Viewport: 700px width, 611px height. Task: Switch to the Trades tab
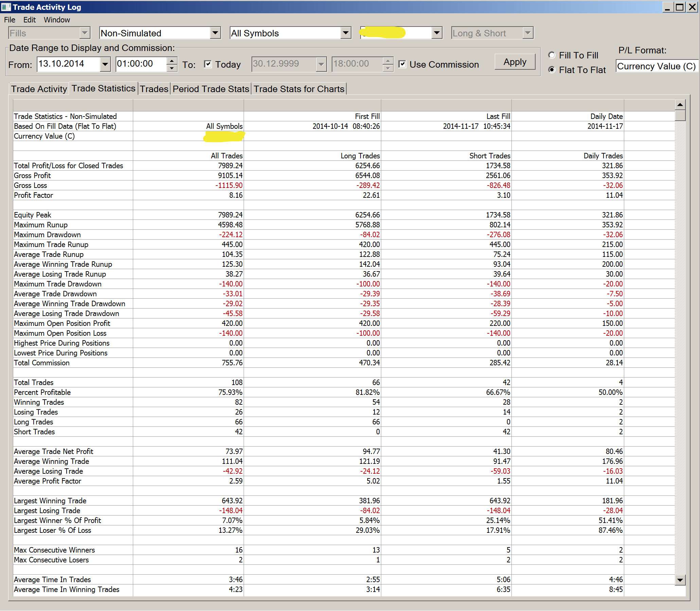[154, 89]
